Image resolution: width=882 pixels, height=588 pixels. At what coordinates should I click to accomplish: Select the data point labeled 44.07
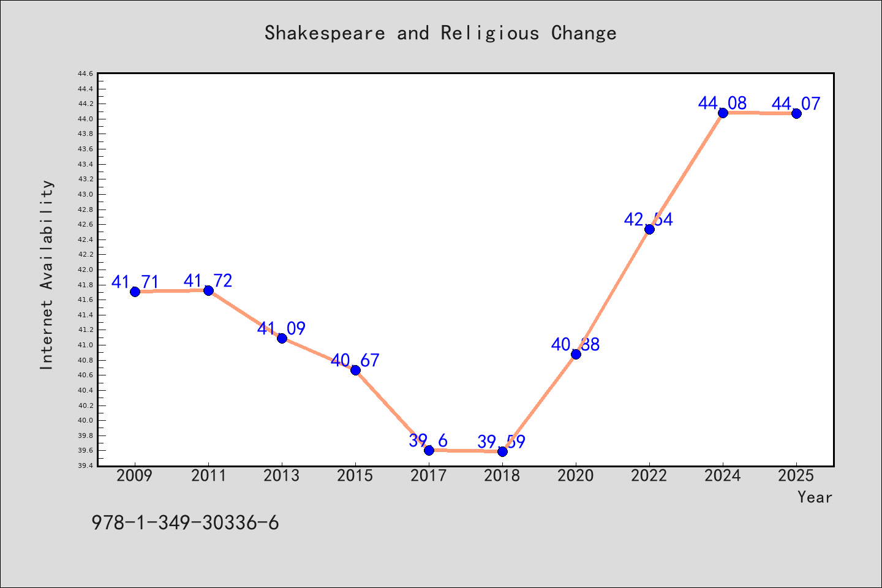(x=796, y=113)
